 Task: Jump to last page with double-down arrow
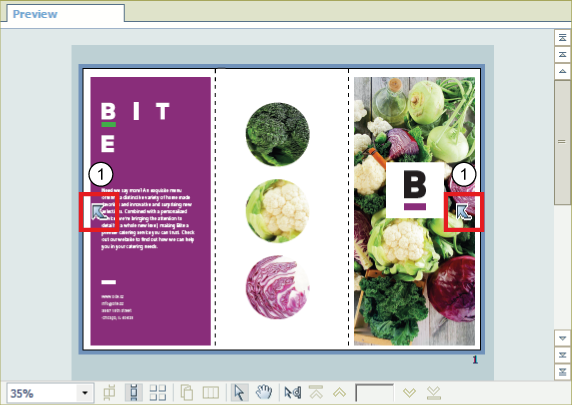tap(433, 393)
